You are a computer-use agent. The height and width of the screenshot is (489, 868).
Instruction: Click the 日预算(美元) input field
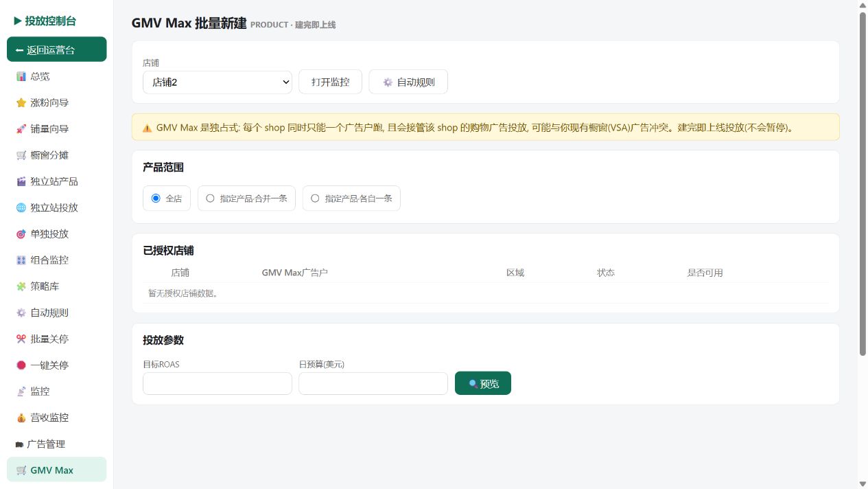point(373,383)
